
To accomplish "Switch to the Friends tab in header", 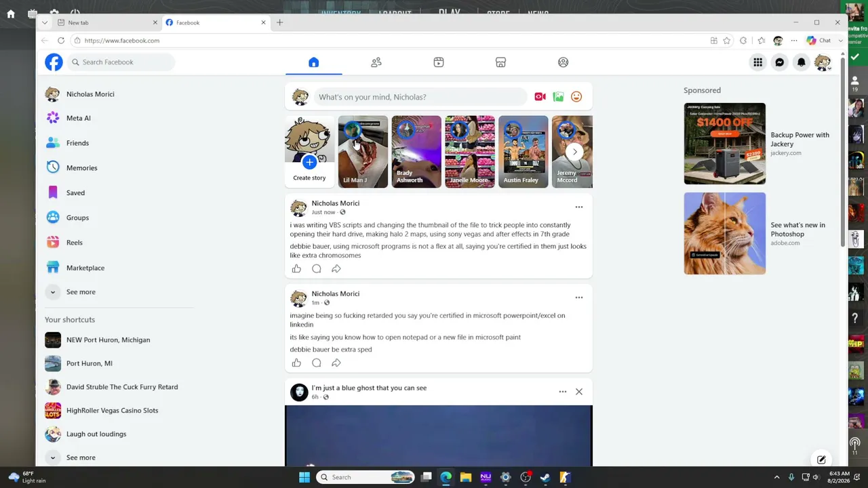I will (376, 62).
